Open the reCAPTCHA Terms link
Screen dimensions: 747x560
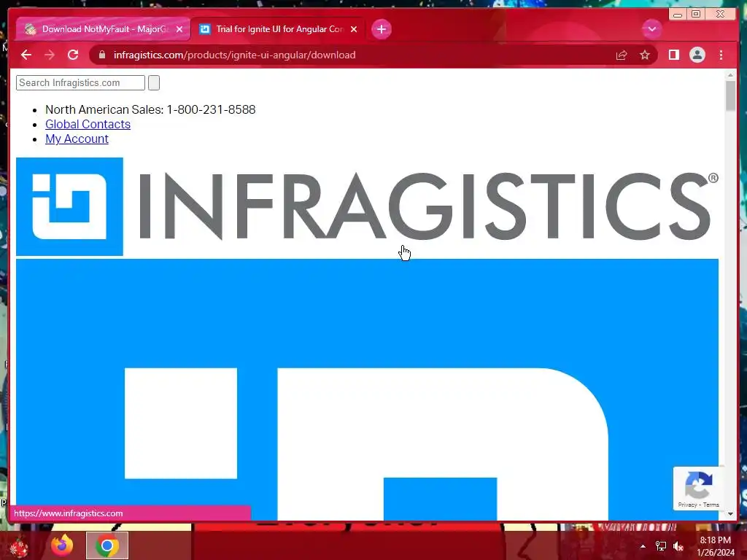tap(711, 505)
